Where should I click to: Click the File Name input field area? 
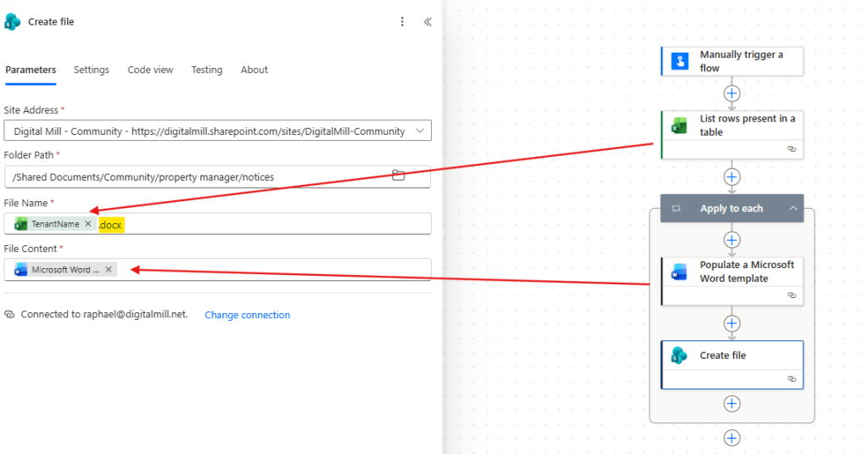tap(217, 224)
